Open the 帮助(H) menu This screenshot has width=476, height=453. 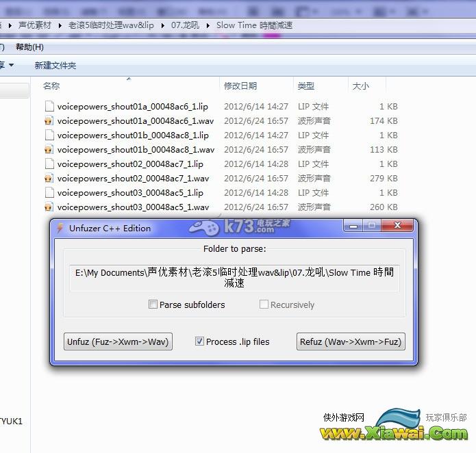coord(29,47)
